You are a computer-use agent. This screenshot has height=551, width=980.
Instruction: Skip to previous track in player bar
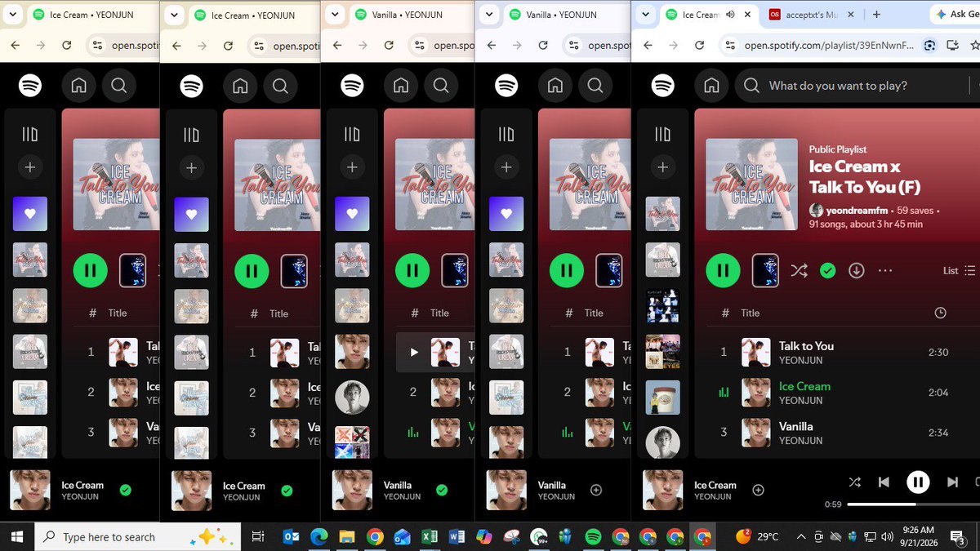tap(884, 482)
